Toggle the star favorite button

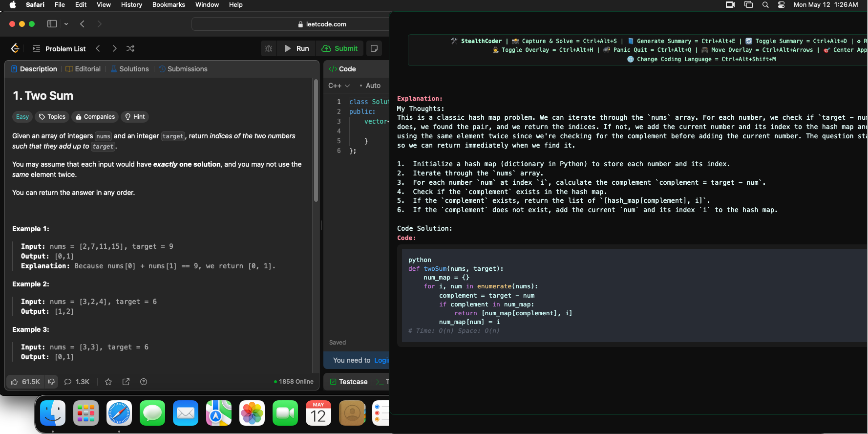click(108, 382)
